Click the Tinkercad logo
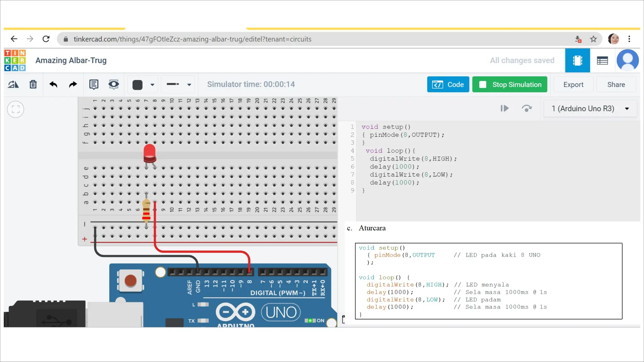This screenshot has width=644, height=362. [x=15, y=60]
